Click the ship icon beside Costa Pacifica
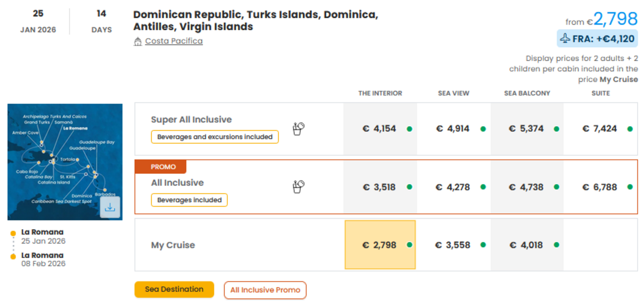 pyautogui.click(x=138, y=41)
